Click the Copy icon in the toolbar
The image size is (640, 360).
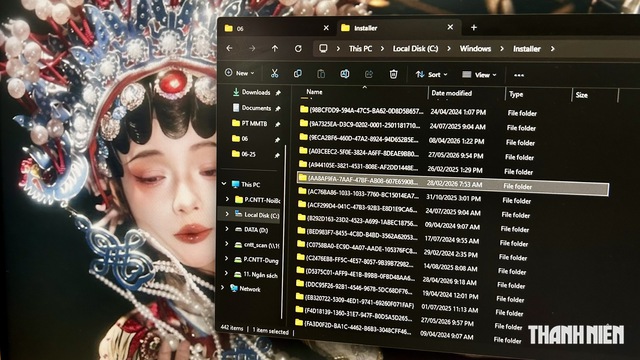click(298, 73)
